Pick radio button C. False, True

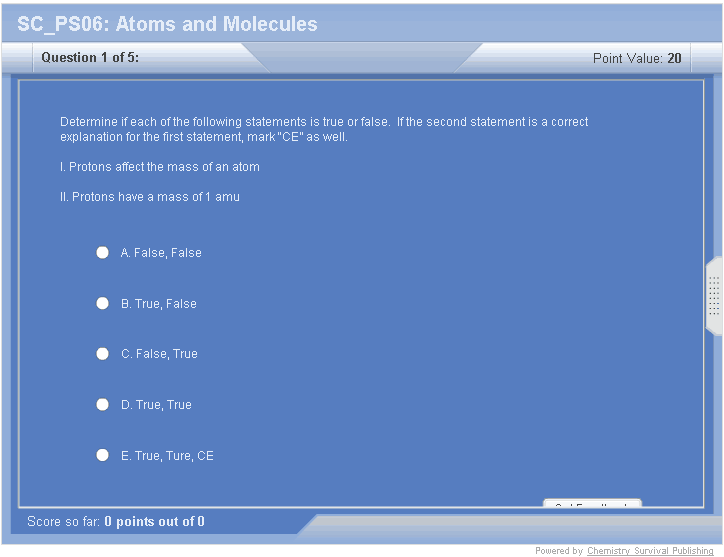(102, 354)
